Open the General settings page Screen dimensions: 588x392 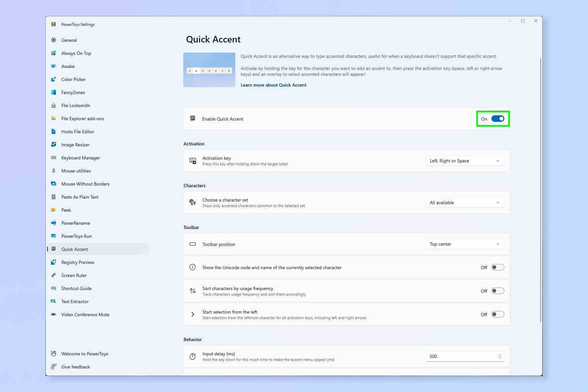coord(98,40)
